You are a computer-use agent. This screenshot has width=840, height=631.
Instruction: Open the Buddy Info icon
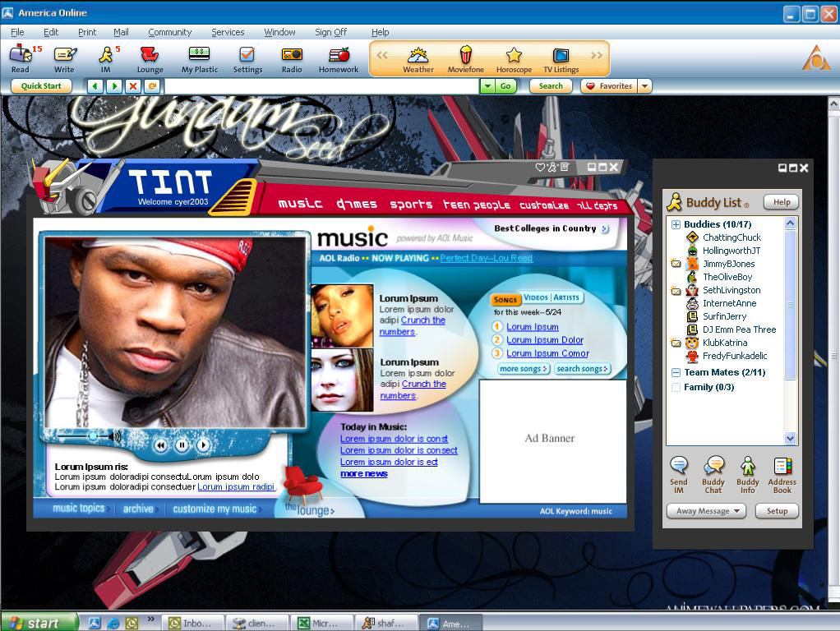pos(747,474)
